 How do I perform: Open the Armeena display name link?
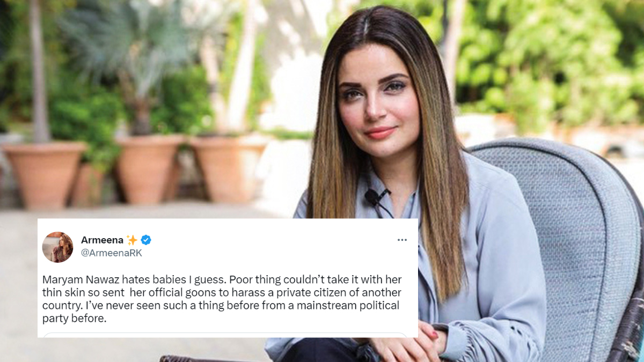[102, 240]
